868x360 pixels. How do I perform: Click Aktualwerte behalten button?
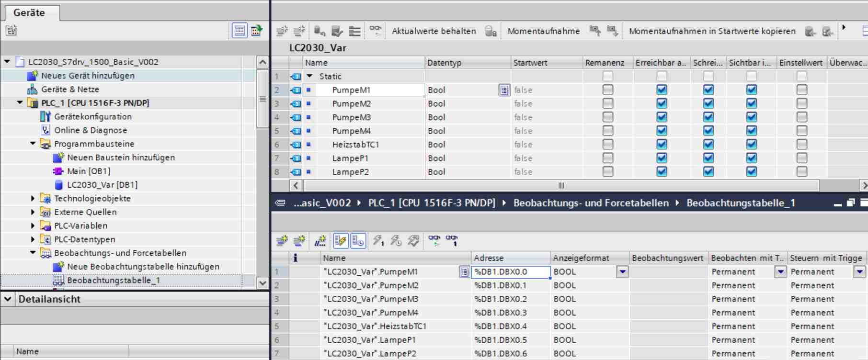pos(434,31)
